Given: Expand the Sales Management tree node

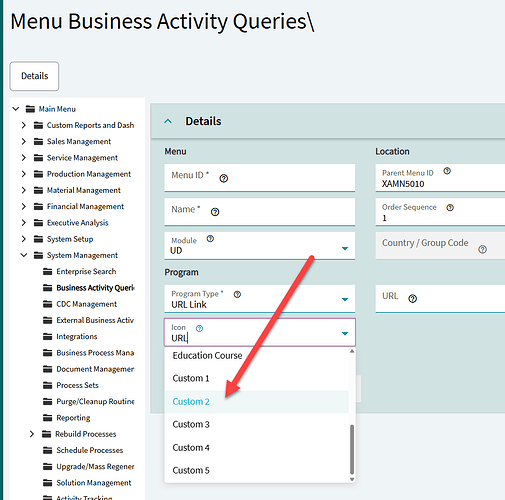Looking at the screenshot, I should pyautogui.click(x=23, y=141).
